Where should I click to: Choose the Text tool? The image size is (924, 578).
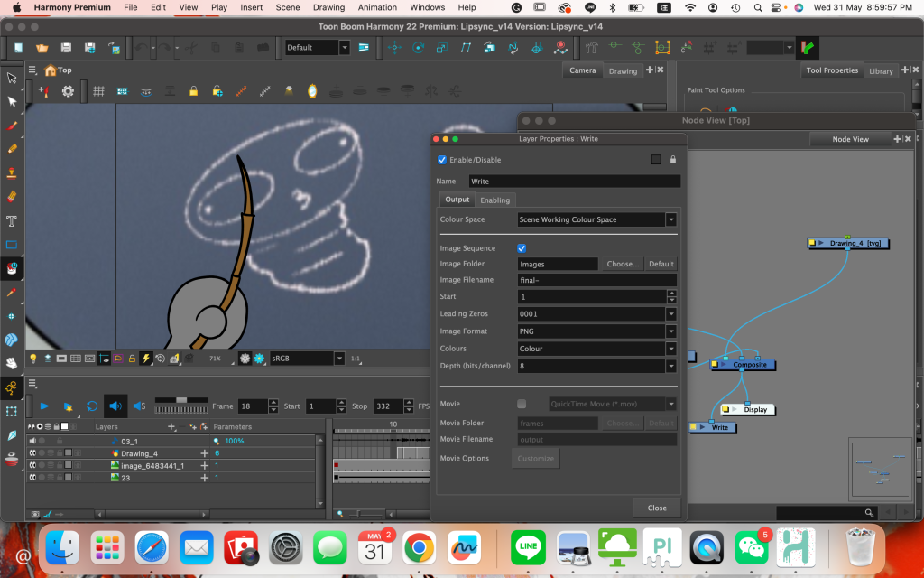(12, 220)
